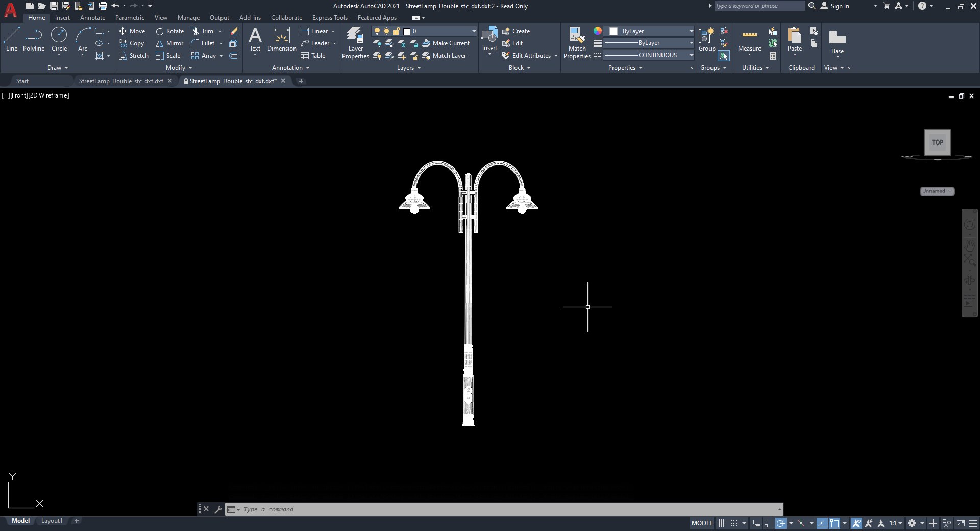Viewport: 980px width, 531px height.
Task: Activate the Rotate command
Action: [170, 31]
